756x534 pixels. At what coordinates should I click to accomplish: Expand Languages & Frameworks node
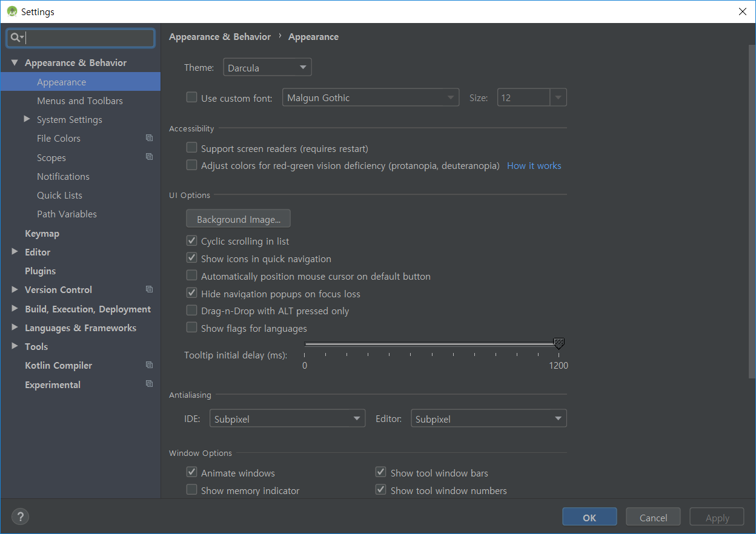15,328
